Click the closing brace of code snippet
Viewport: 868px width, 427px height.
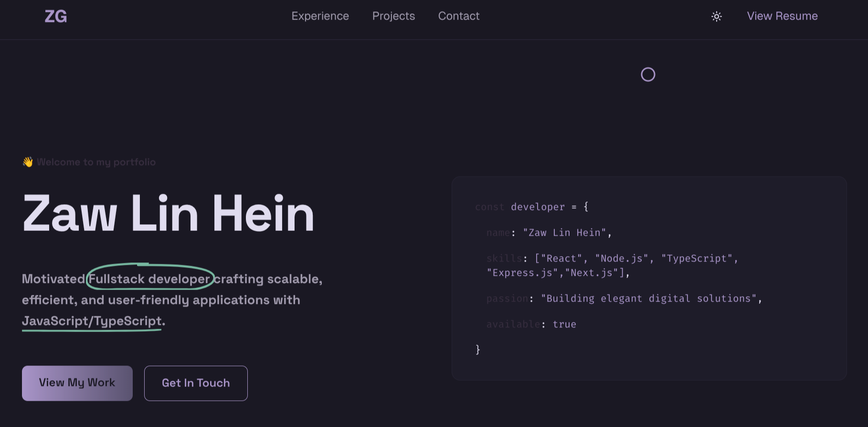pyautogui.click(x=478, y=350)
